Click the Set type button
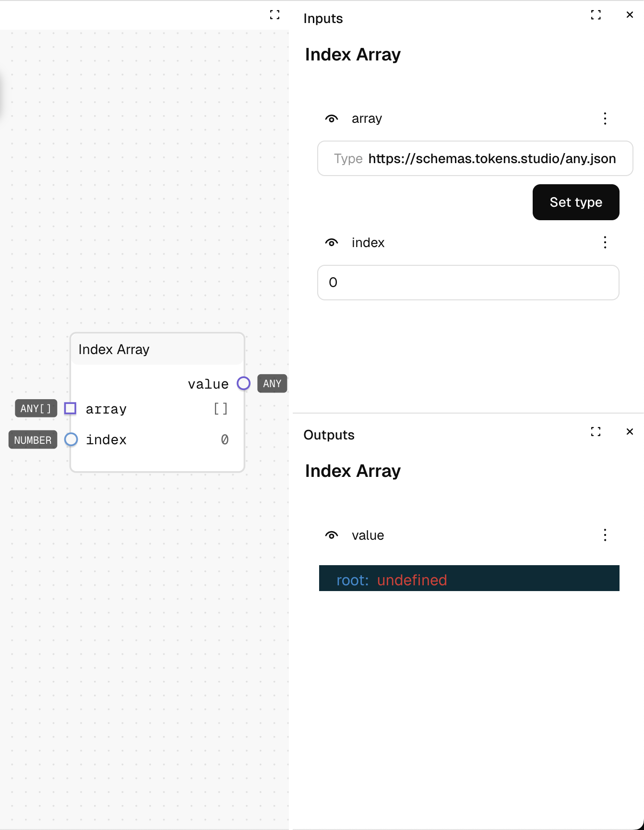 [576, 202]
